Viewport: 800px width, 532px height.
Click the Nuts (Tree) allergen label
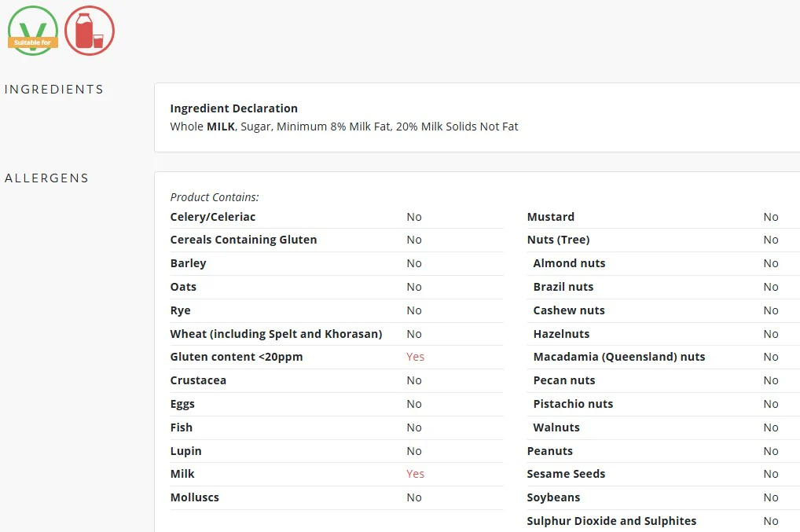(x=558, y=240)
